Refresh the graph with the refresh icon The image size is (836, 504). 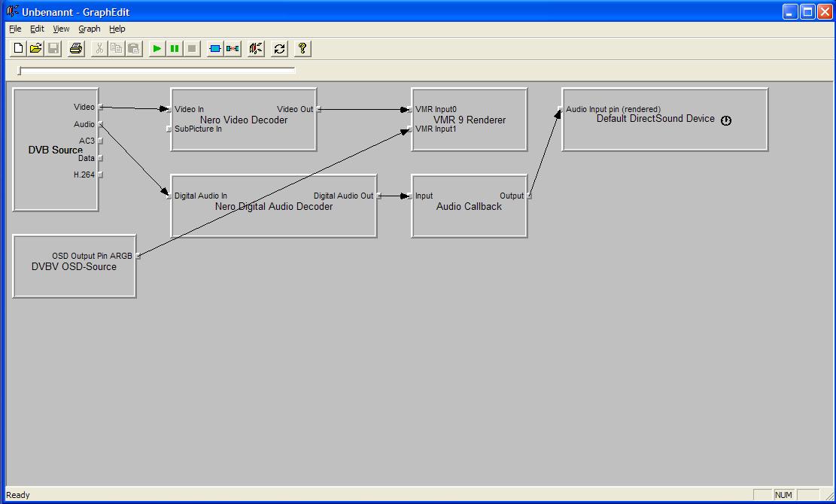(279, 48)
